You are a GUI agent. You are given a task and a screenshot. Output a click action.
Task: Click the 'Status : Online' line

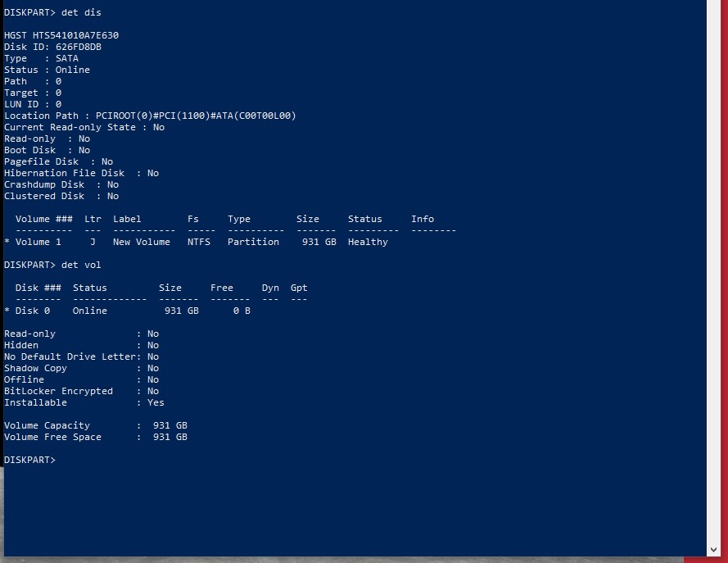coord(47,70)
